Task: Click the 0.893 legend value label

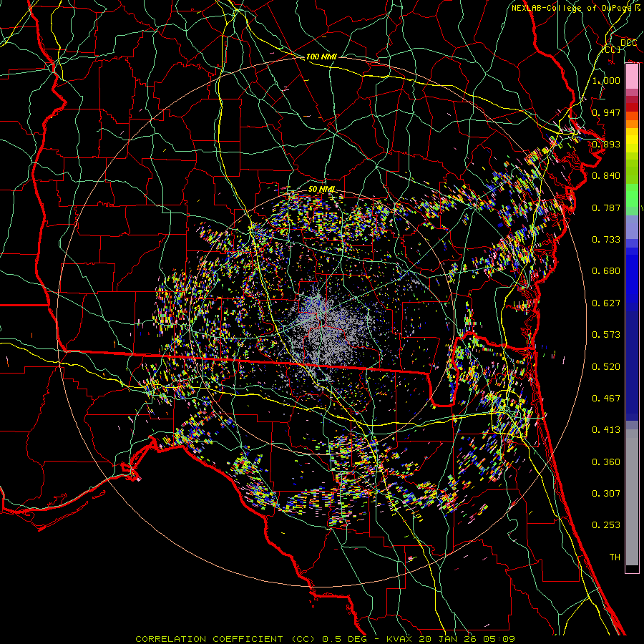Action: 606,144
